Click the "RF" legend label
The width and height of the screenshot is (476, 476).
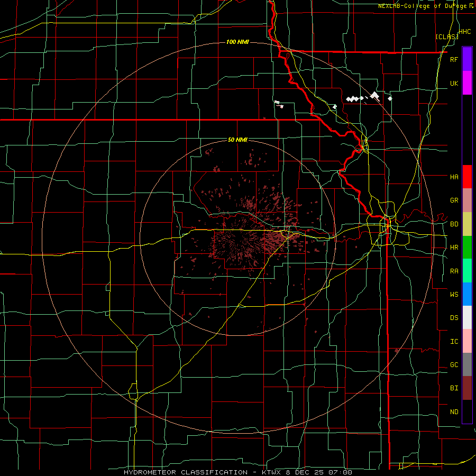[454, 59]
